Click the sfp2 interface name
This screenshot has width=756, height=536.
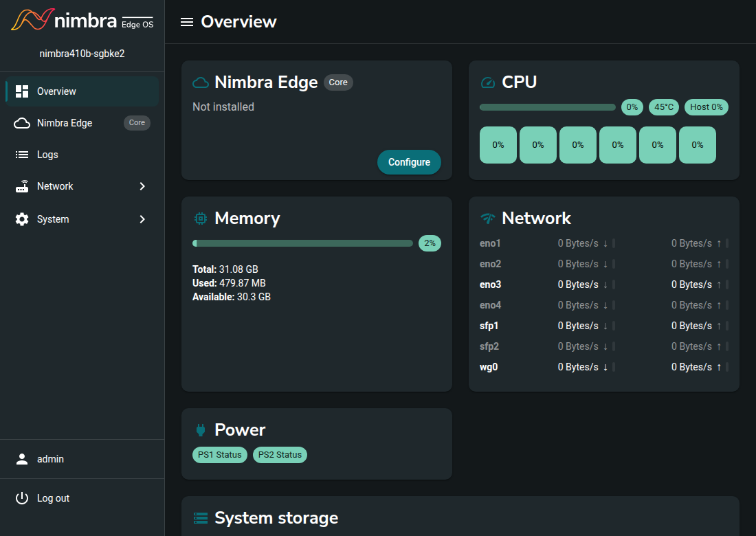[x=489, y=346]
